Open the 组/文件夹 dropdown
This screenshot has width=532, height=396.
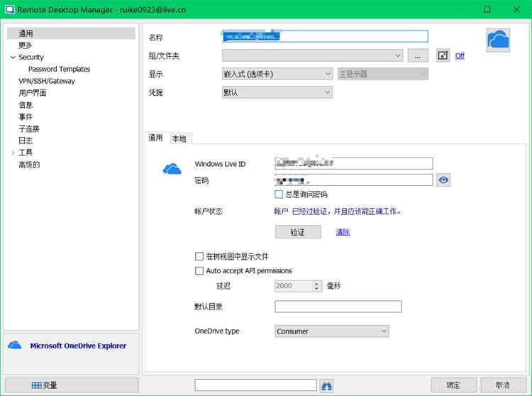coord(313,55)
